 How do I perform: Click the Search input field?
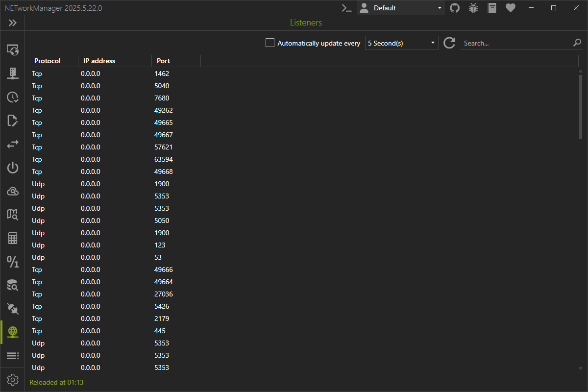pos(515,43)
